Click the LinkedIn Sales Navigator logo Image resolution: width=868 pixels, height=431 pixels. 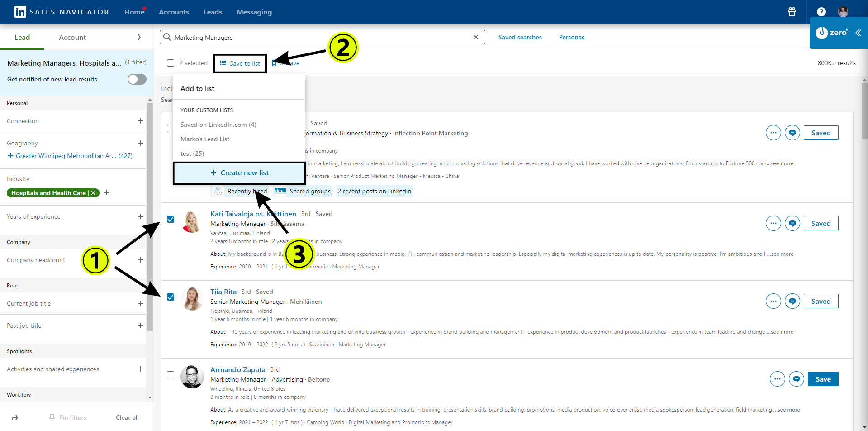[62, 12]
